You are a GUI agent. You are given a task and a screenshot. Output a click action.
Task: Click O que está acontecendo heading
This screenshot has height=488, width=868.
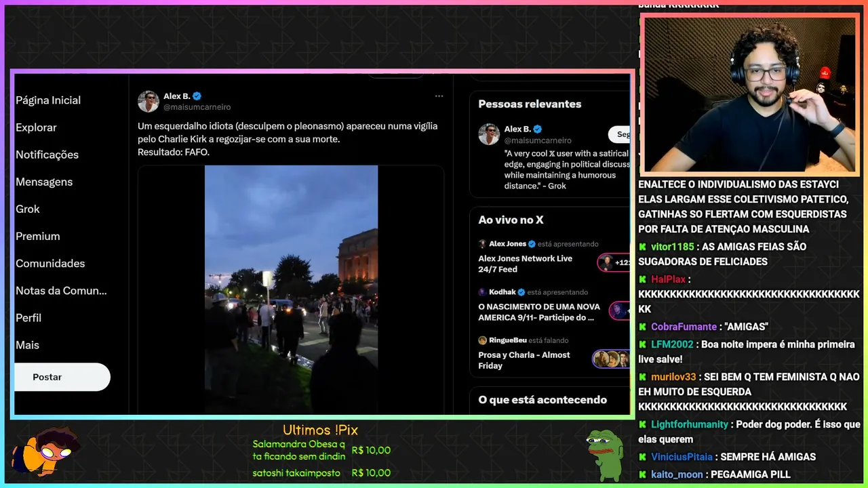point(542,400)
